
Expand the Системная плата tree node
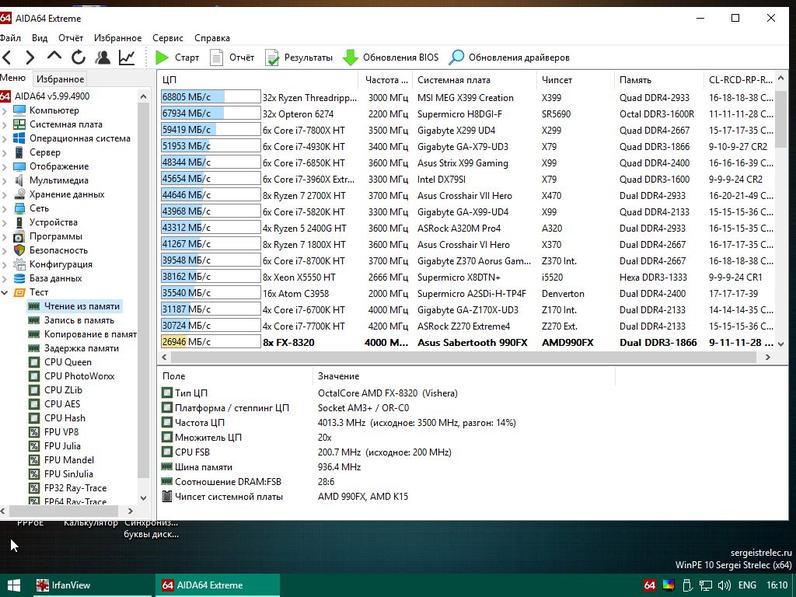(x=5, y=124)
